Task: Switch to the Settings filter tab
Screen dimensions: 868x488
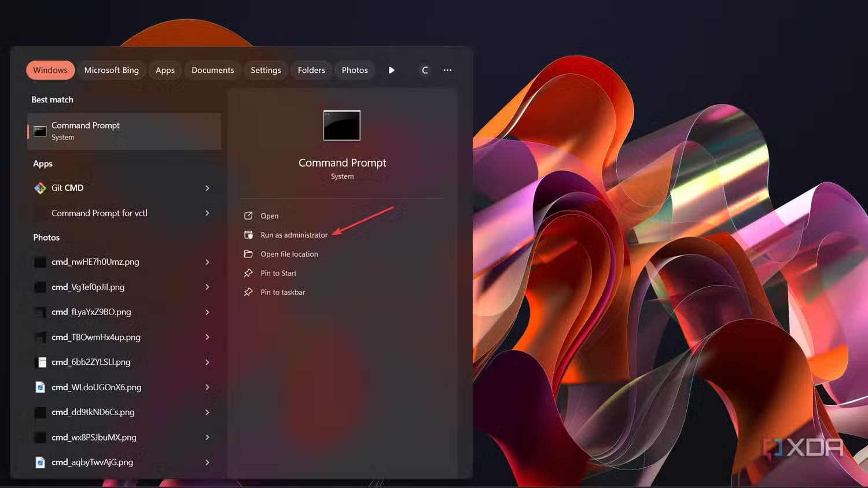Action: pyautogui.click(x=266, y=70)
